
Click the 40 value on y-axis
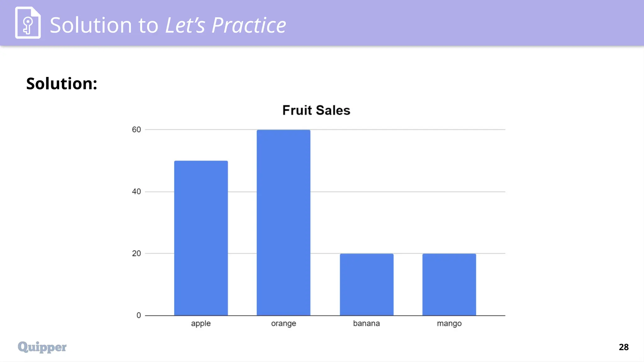(136, 191)
